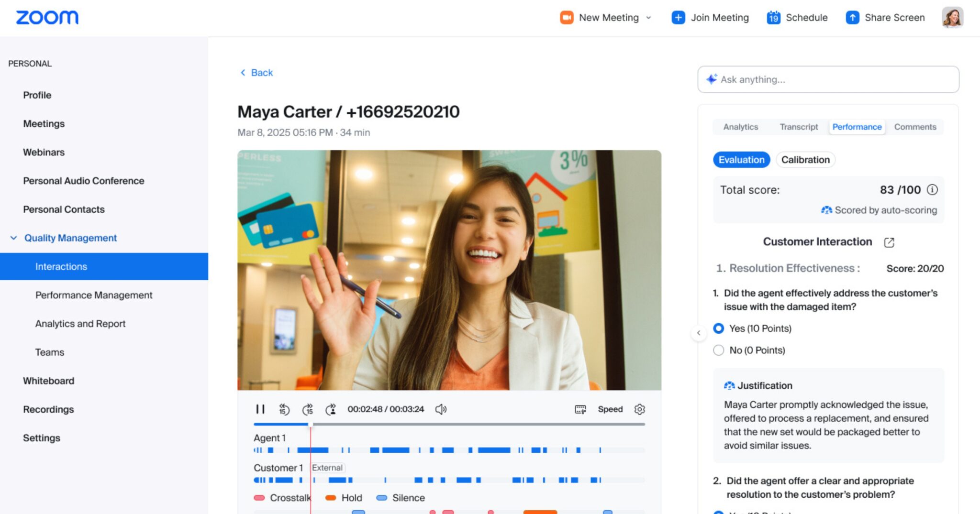Viewport: 980px width, 514px height.
Task: Switch to the Transcript tab
Action: click(798, 127)
